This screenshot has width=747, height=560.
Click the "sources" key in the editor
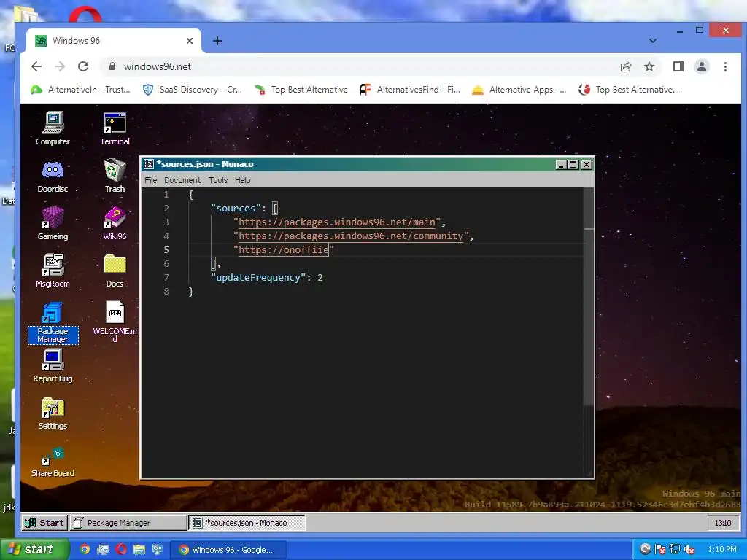pos(236,208)
